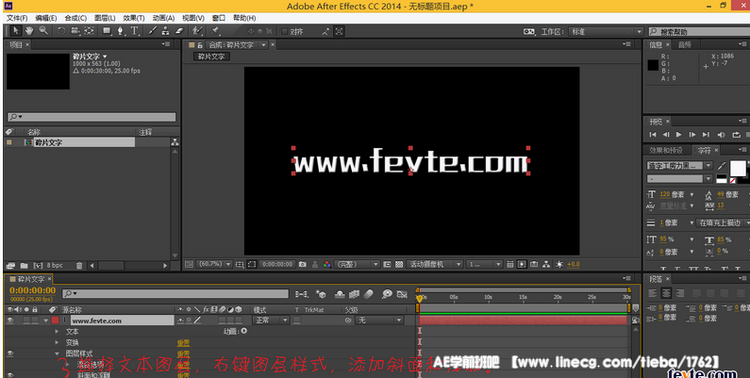
Task: Expand the 文本 property group
Action: [x=57, y=331]
